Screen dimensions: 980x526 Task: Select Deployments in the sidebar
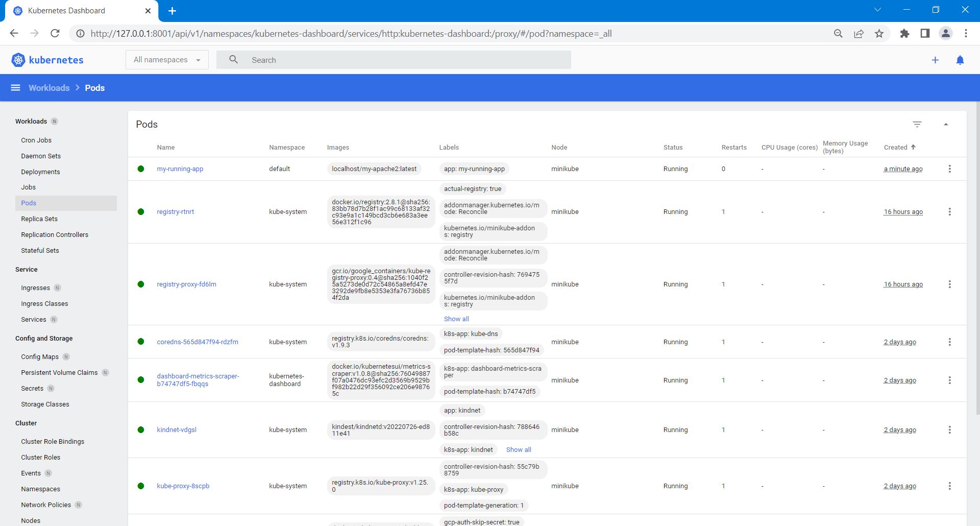(40, 172)
